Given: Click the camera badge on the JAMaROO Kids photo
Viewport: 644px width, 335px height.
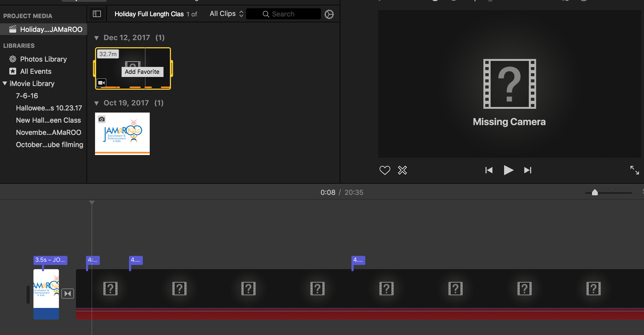Looking at the screenshot, I should coord(102,119).
